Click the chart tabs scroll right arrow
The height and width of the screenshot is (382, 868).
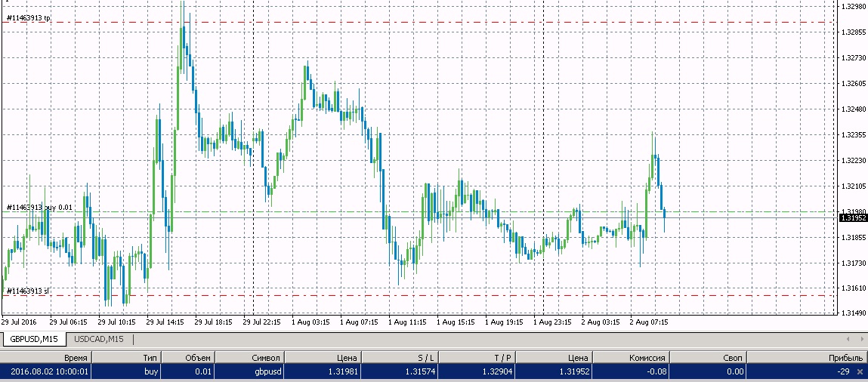[861, 339]
